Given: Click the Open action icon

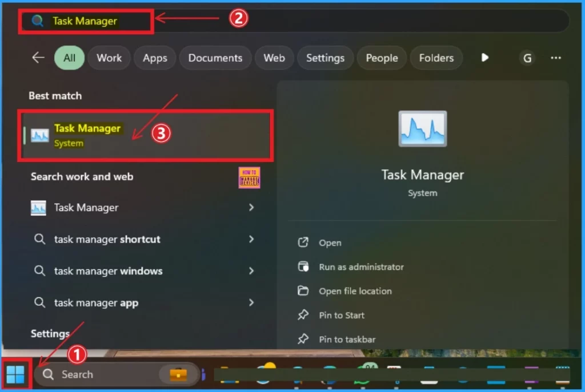Looking at the screenshot, I should pyautogui.click(x=303, y=242).
